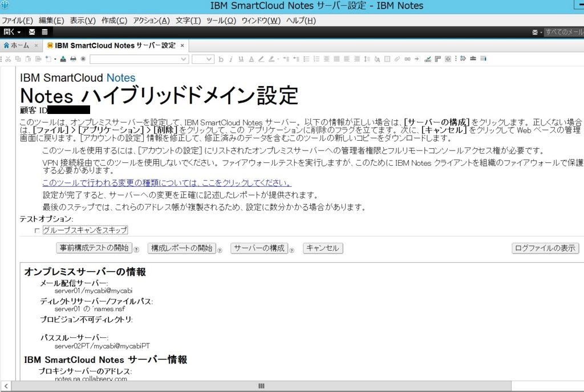Open the ヘルプ(H) menu
584x392 pixels.
tap(301, 21)
